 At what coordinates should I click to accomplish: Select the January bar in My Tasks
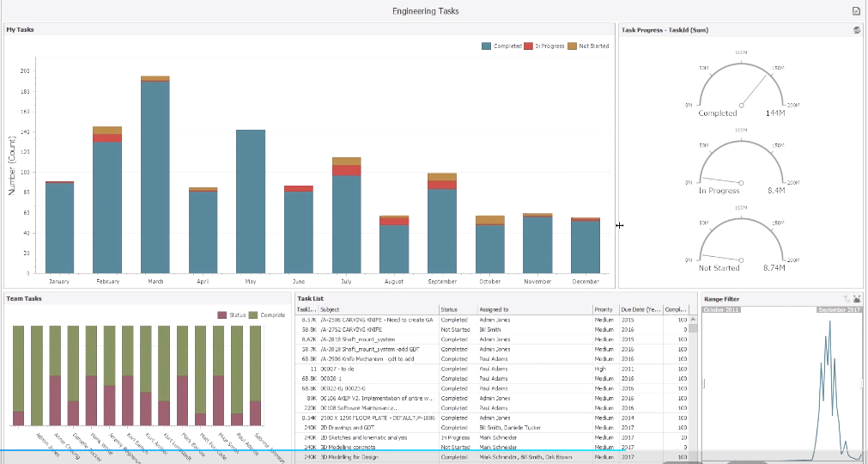[x=60, y=227]
